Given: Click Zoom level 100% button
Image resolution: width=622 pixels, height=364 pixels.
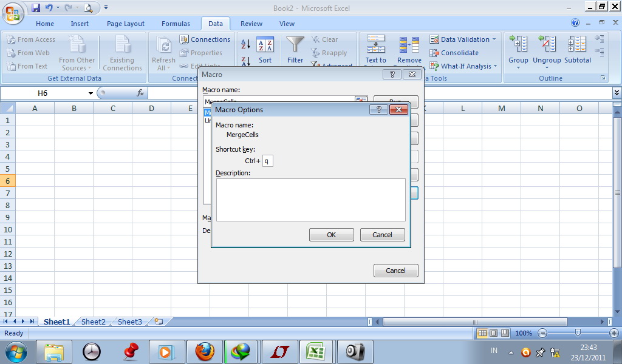Looking at the screenshot, I should point(524,333).
